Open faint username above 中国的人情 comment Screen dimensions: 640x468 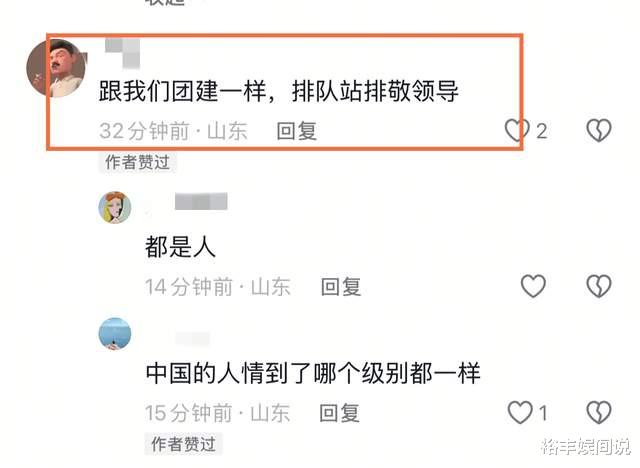pos(193,339)
